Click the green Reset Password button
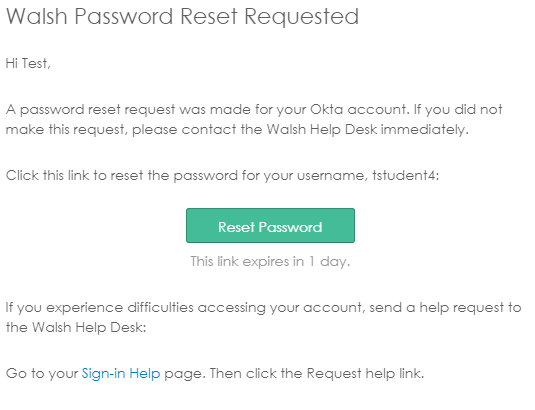Screen dimensions: 535x410 270,225
